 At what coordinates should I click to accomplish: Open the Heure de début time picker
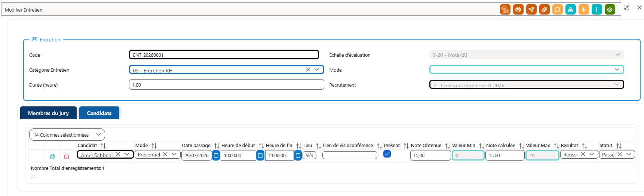pyautogui.click(x=261, y=155)
